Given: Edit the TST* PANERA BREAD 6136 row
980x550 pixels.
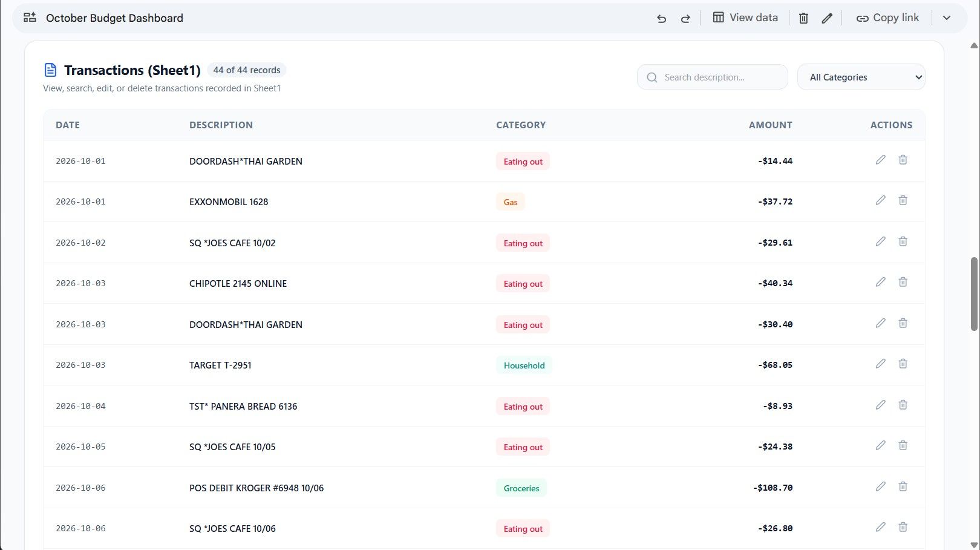Looking at the screenshot, I should (880, 405).
